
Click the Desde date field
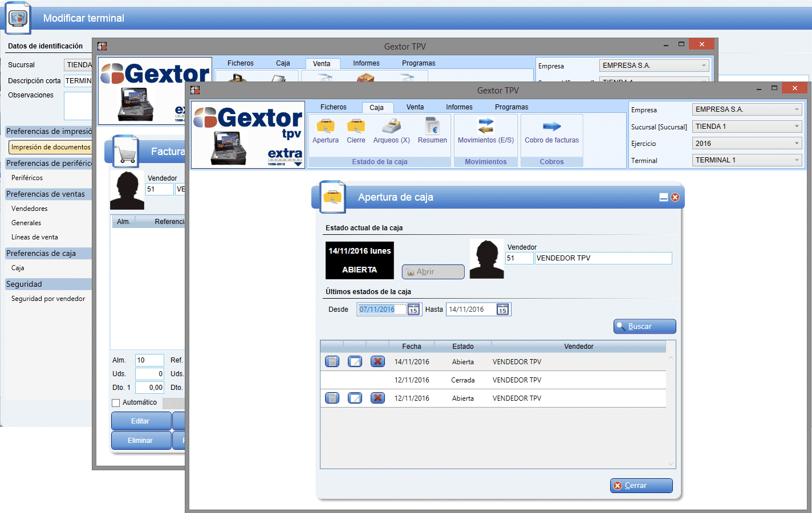[x=381, y=310]
